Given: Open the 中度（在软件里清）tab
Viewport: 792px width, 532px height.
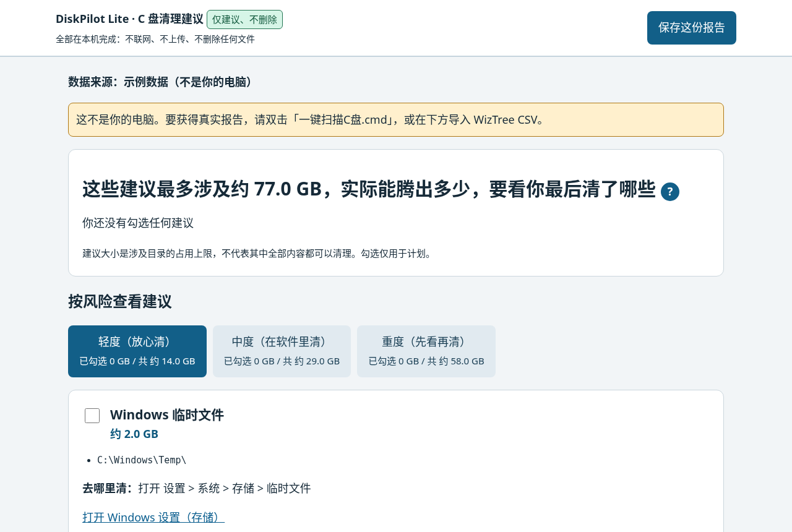Looking at the screenshot, I should tap(282, 351).
